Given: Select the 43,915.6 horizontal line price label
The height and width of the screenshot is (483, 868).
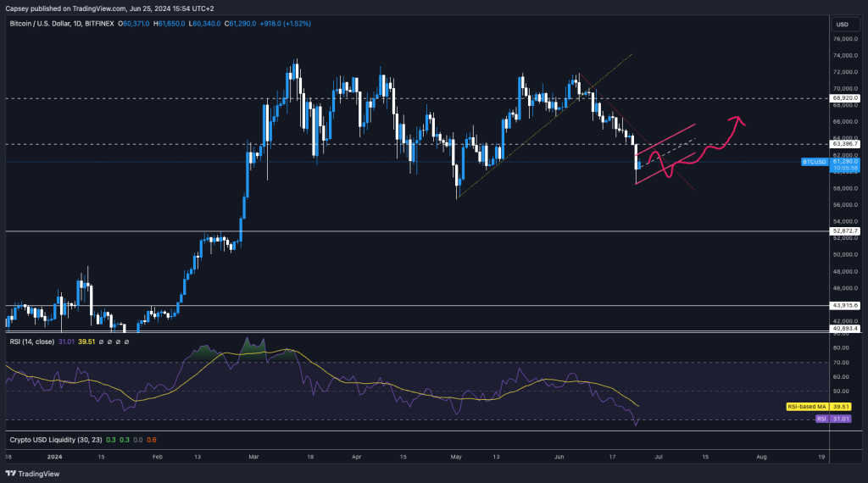Looking at the screenshot, I should tap(845, 305).
